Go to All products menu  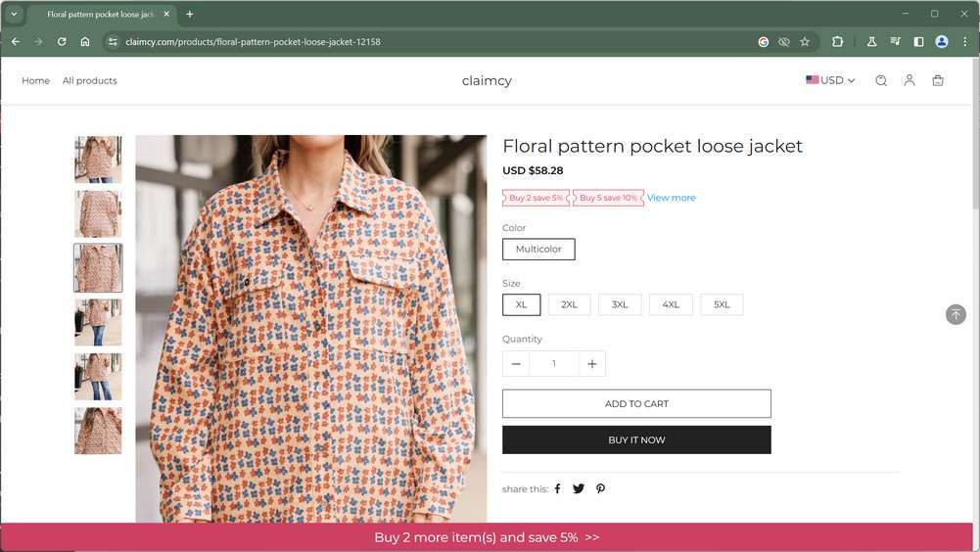pos(90,80)
